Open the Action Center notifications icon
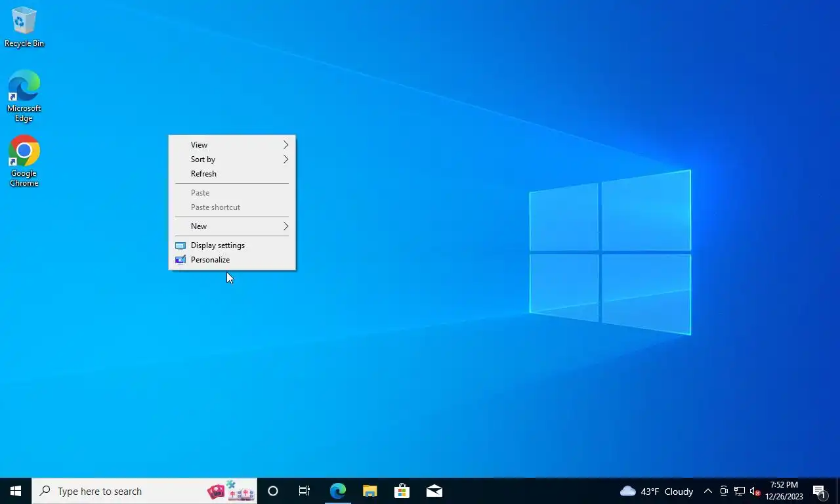The height and width of the screenshot is (504, 840). click(820, 491)
